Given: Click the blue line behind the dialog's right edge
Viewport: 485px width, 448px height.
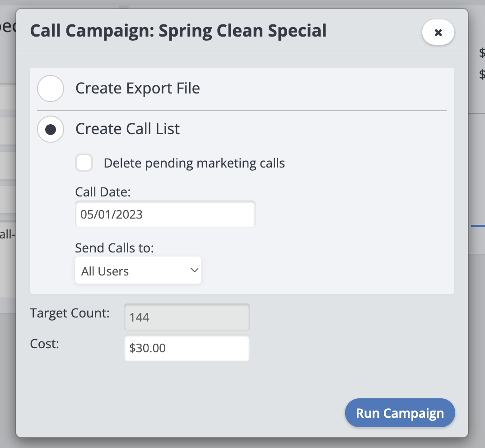Looking at the screenshot, I should point(478,225).
